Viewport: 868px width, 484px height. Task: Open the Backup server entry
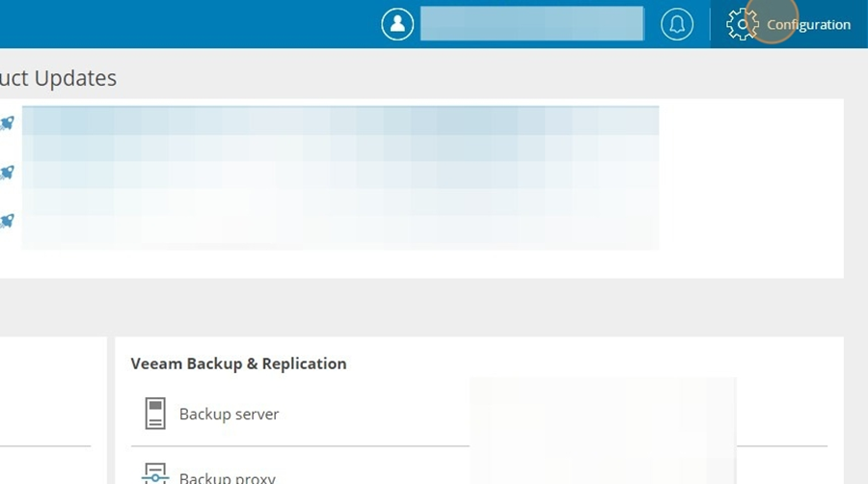coord(229,414)
